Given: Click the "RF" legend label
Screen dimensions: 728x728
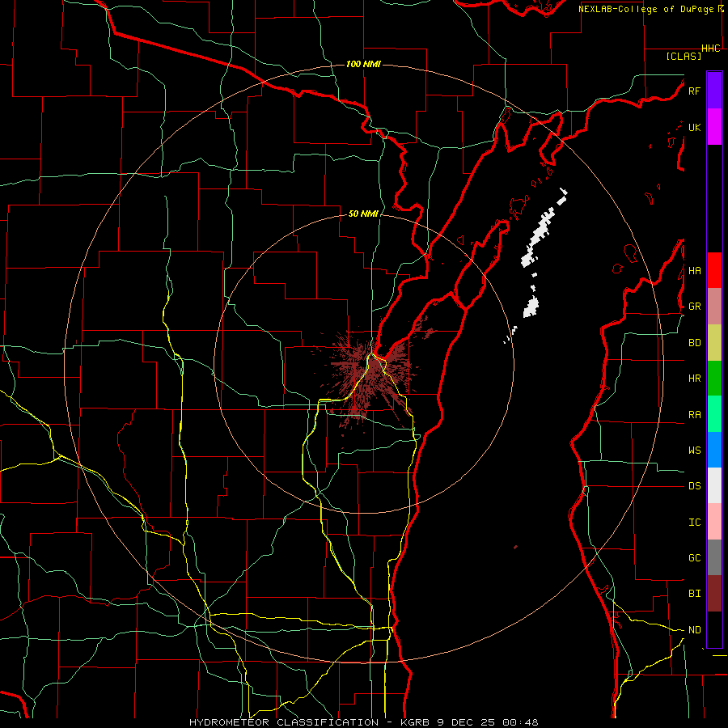Looking at the screenshot, I should (694, 91).
